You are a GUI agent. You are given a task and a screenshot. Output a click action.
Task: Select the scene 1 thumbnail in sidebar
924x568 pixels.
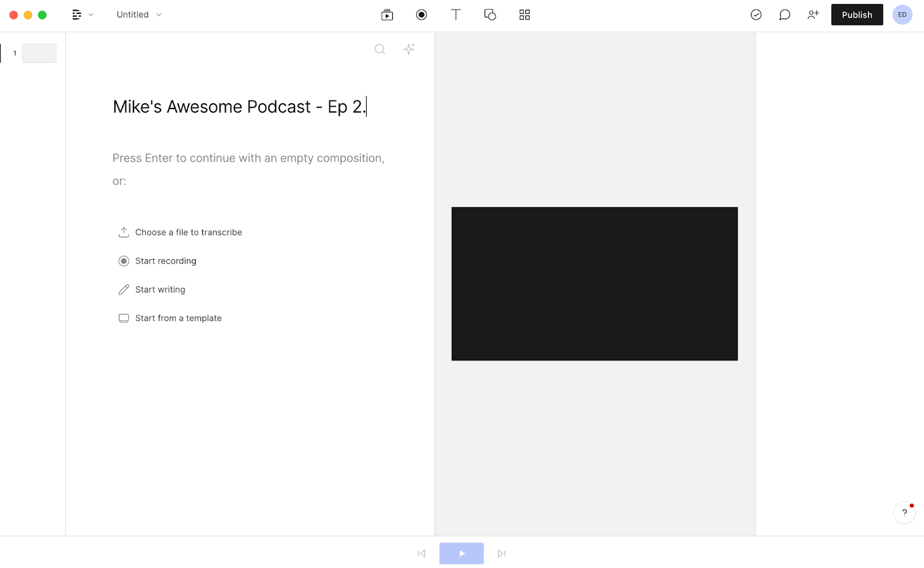[39, 53]
